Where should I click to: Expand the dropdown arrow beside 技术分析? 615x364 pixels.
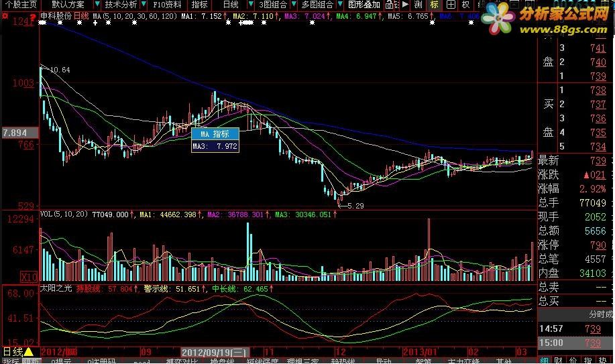pos(144,5)
